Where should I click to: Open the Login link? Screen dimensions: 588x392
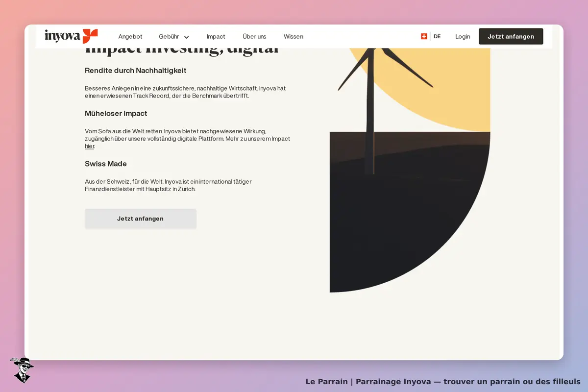tap(463, 37)
